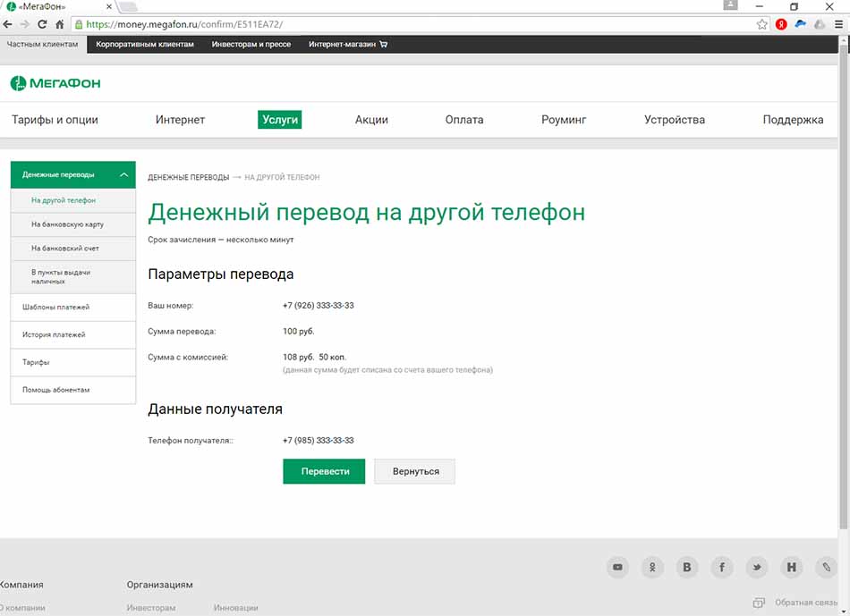Click the 108 руб. 50 коп. amount
The image size is (850, 616).
point(314,357)
